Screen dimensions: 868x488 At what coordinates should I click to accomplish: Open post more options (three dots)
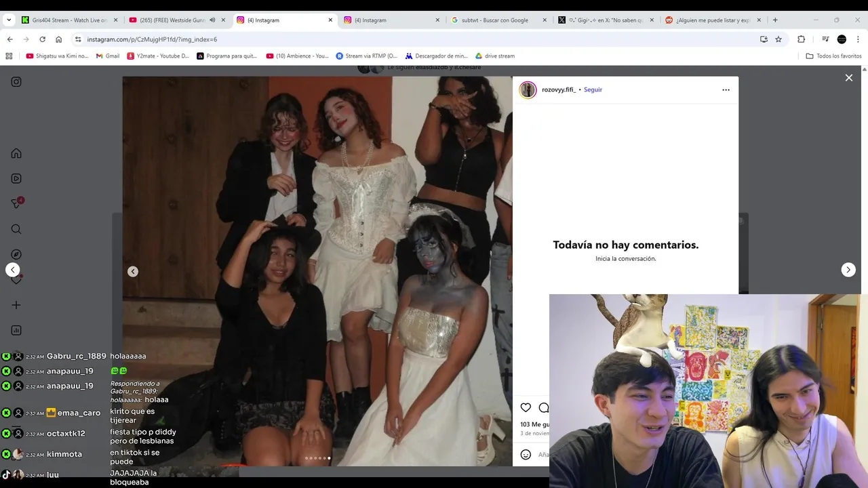click(x=726, y=89)
